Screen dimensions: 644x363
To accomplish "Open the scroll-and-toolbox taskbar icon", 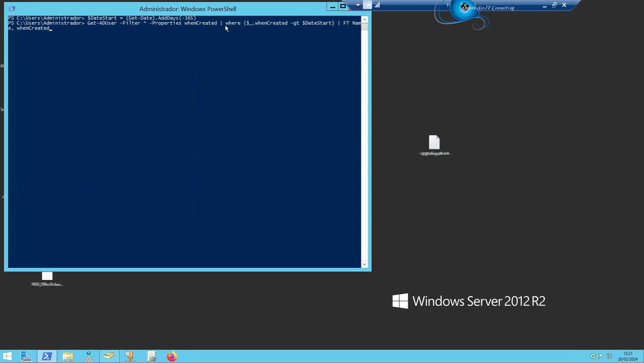I will click(151, 356).
